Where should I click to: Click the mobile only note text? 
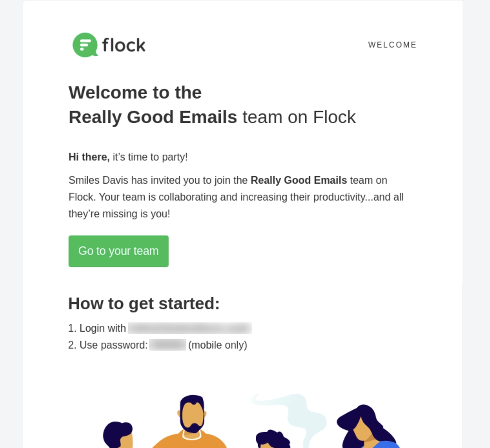pos(217,345)
